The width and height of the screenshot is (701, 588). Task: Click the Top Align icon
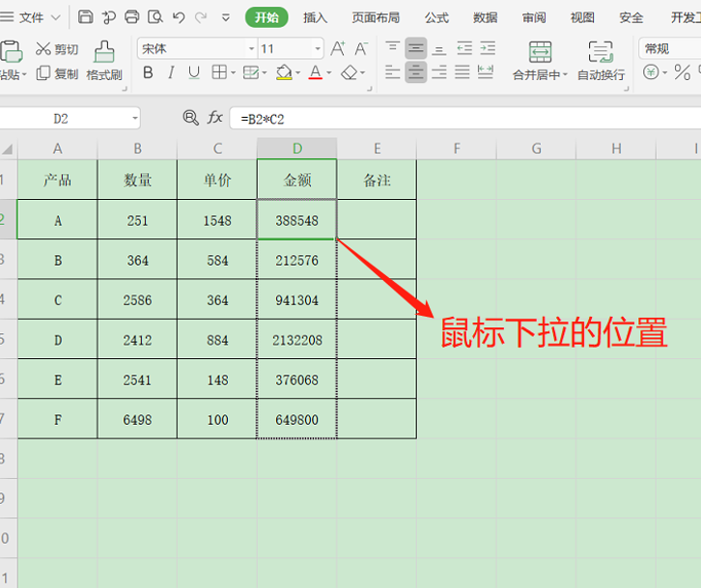click(x=393, y=47)
